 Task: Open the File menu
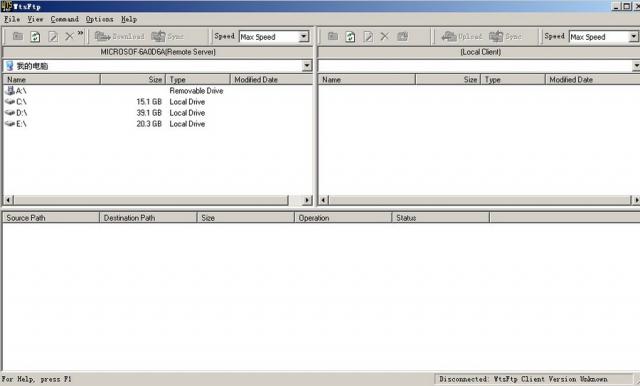coord(12,19)
